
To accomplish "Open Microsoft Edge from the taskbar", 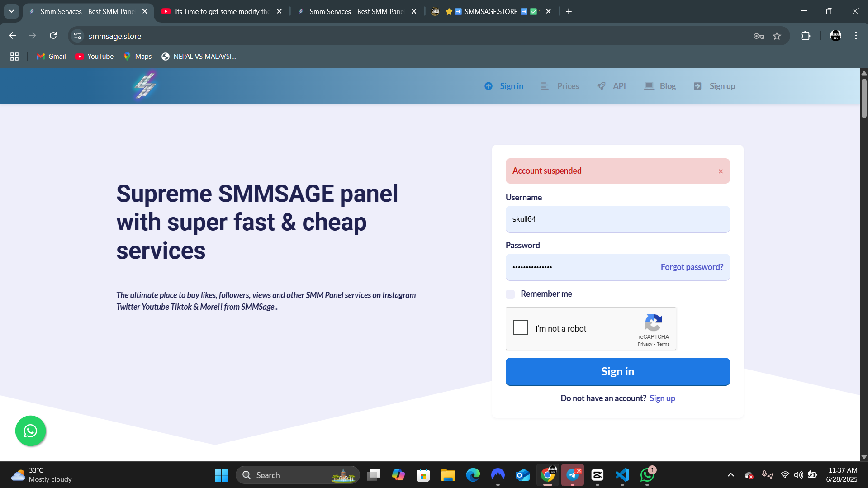I will pyautogui.click(x=473, y=475).
